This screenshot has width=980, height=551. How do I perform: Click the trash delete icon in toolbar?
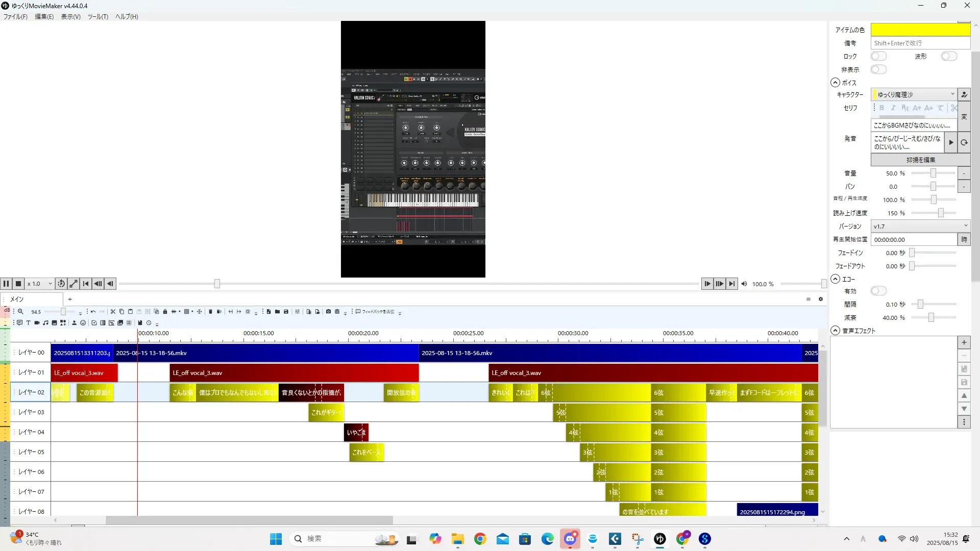click(x=210, y=312)
